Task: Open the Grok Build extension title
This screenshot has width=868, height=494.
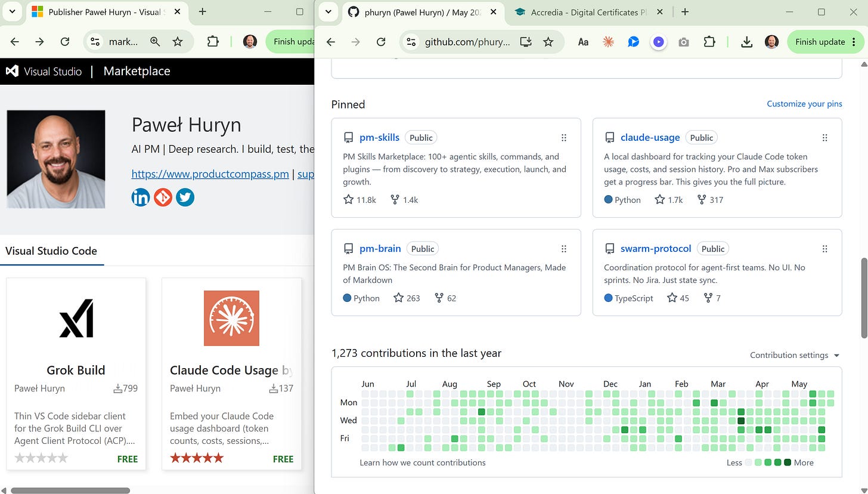Action: click(x=76, y=370)
